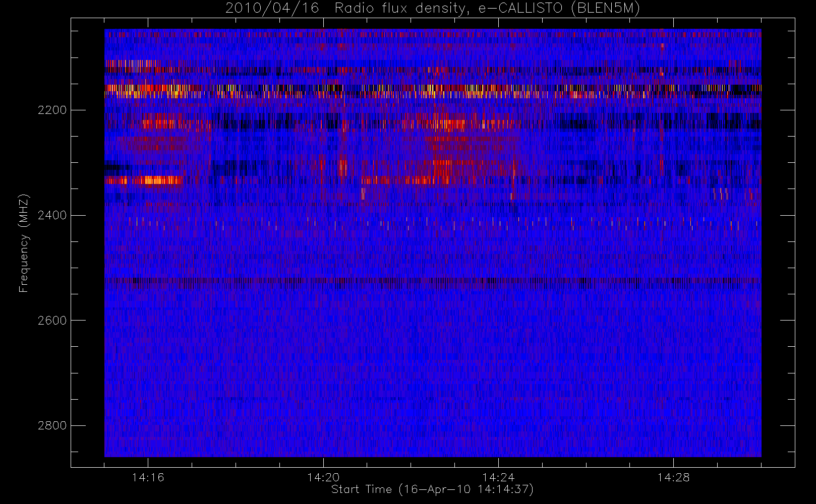816x504 pixels.
Task: Click the 14:20 time tick label
Action: 323,477
